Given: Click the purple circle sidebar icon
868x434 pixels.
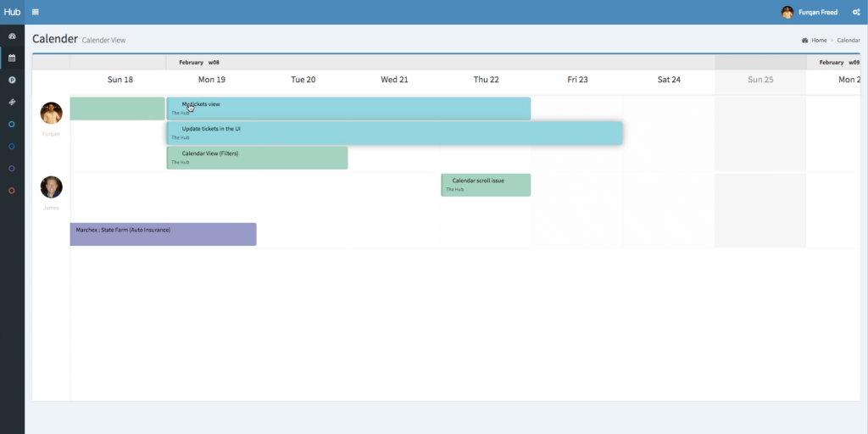Looking at the screenshot, I should pyautogui.click(x=12, y=169).
